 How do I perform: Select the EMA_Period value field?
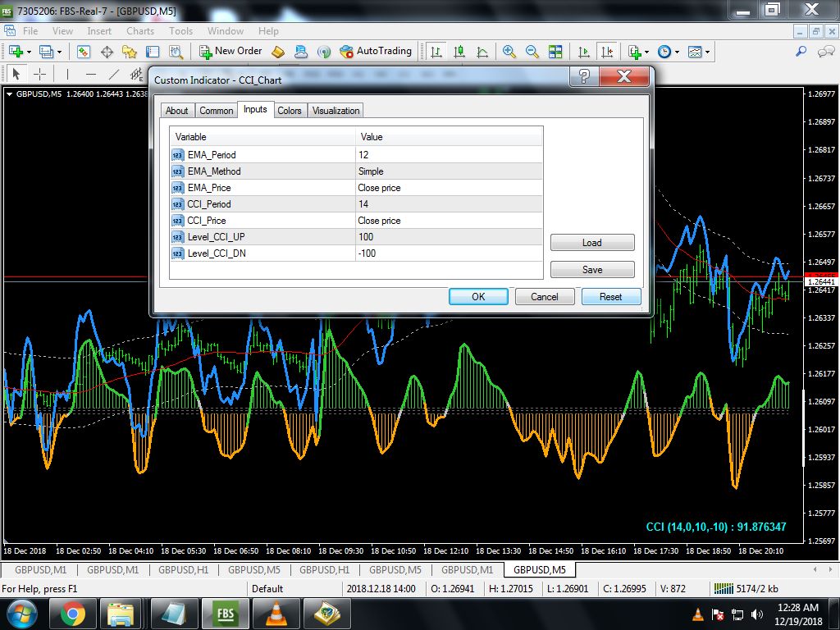pyautogui.click(x=449, y=155)
